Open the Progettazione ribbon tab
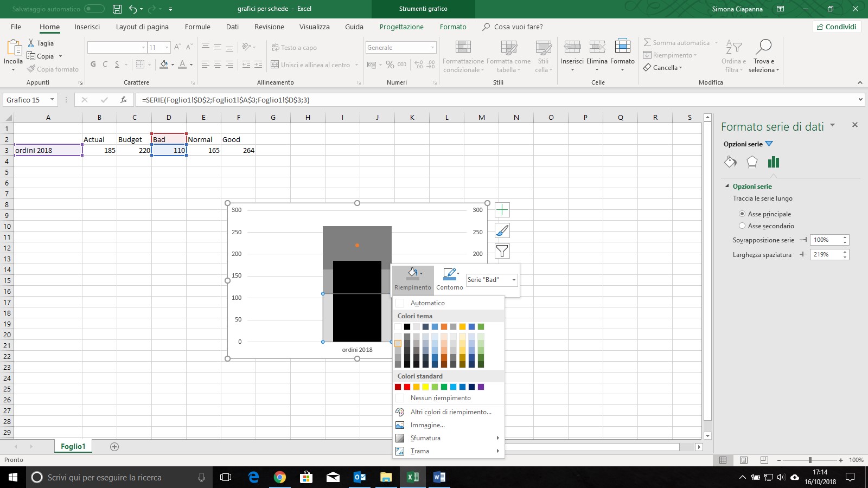Screen dimensions: 868x488 pos(401,27)
